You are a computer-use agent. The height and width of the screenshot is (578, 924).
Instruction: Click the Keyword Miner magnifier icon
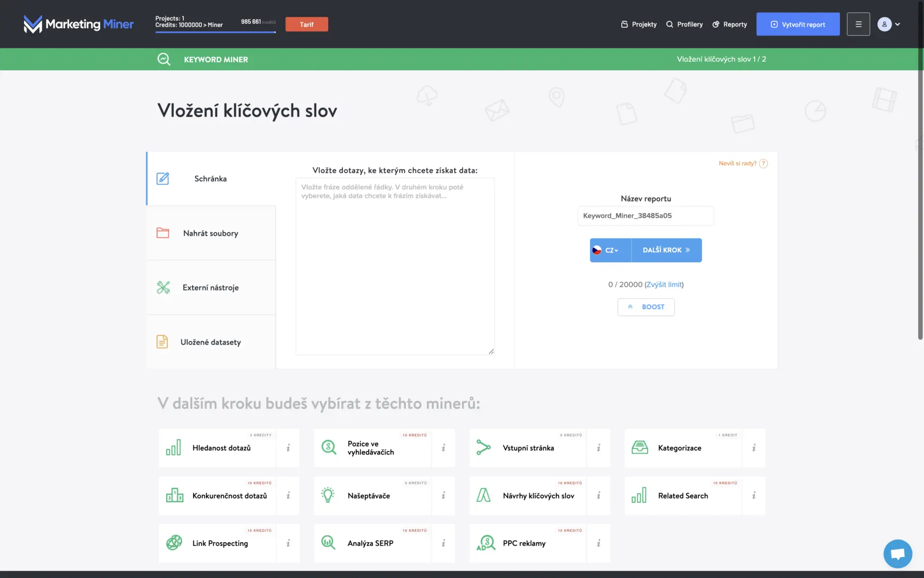tap(164, 59)
